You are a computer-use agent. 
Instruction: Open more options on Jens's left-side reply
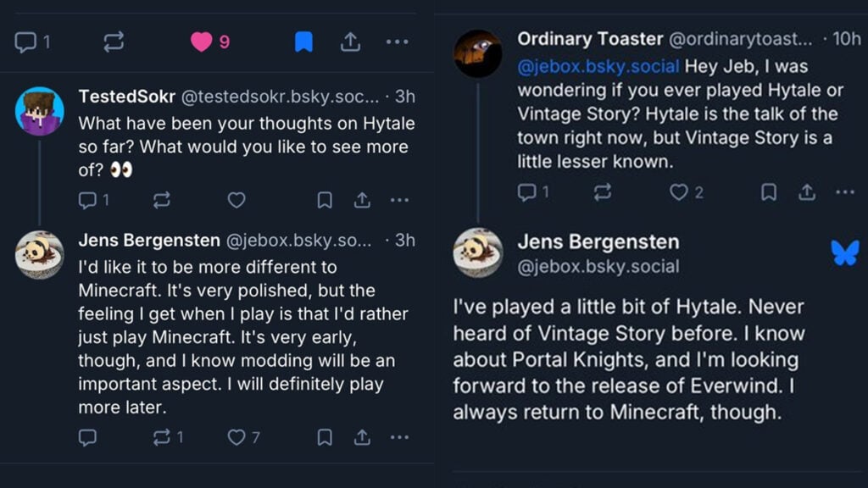(x=398, y=437)
